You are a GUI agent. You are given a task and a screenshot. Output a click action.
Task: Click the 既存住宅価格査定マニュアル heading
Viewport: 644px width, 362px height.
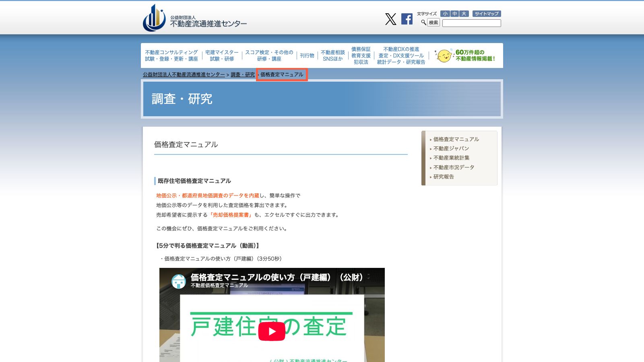click(x=194, y=181)
